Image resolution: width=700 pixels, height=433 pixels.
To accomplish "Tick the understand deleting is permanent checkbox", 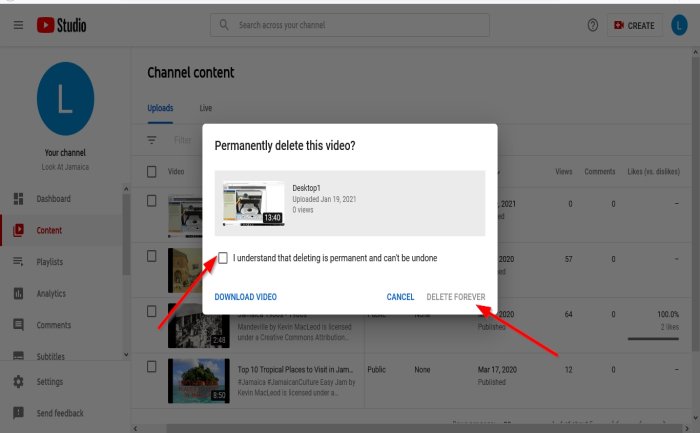I will coord(223,258).
